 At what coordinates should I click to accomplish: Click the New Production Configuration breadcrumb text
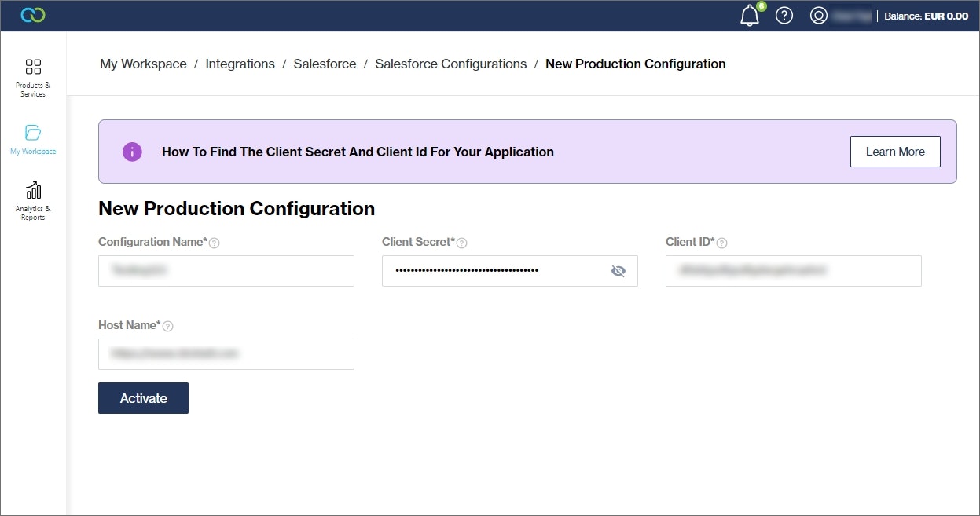coord(636,64)
